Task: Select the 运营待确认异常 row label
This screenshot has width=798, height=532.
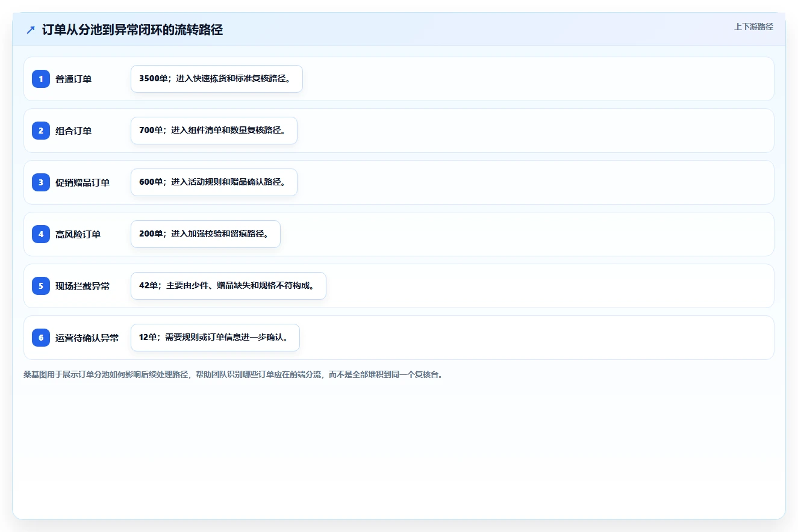Action: pyautogui.click(x=87, y=338)
